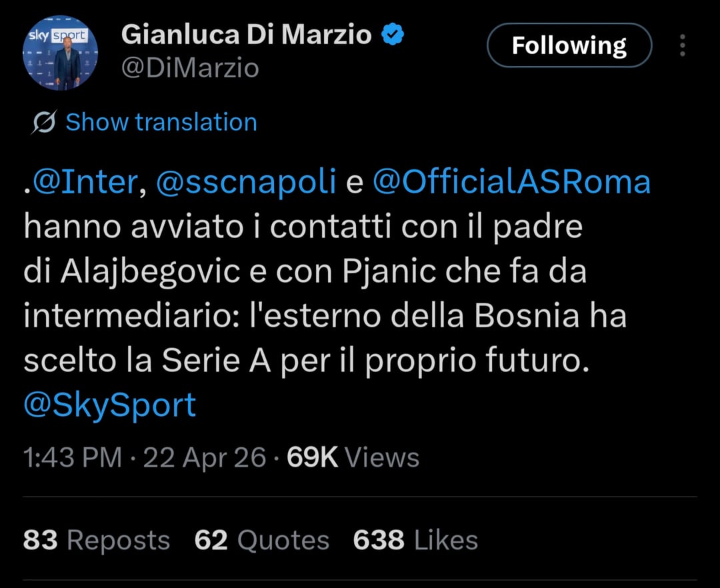720x588 pixels.
Task: Click the 69K Views count
Action: (353, 458)
